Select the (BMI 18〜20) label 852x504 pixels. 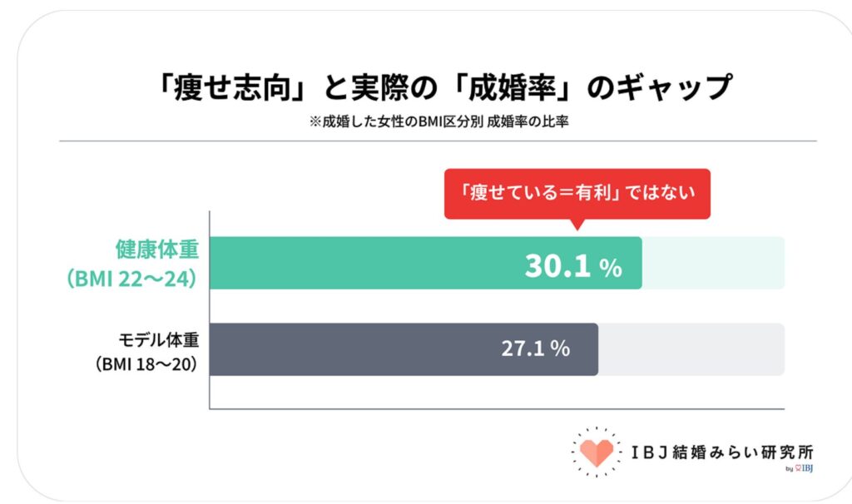(146, 364)
